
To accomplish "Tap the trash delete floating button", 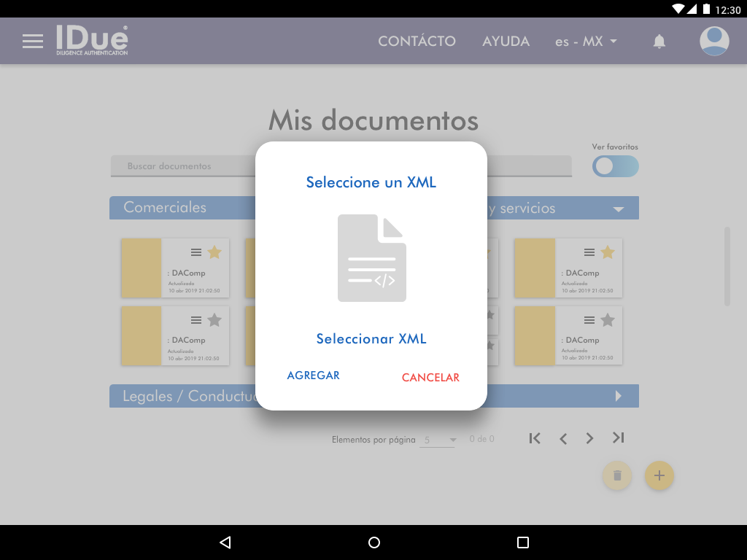I will 617,475.
